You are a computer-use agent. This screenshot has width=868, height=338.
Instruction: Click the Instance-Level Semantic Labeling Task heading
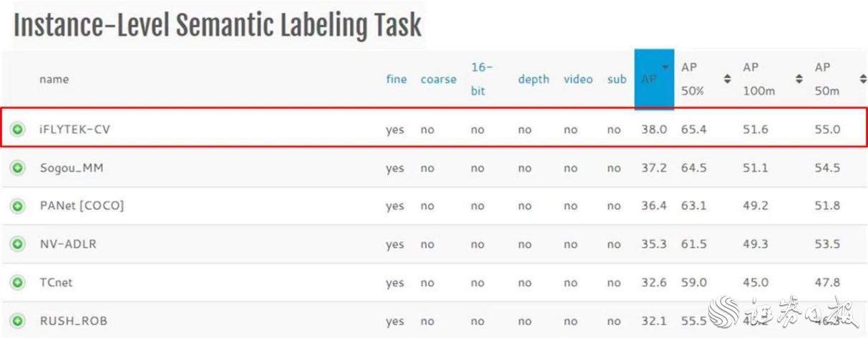(x=218, y=26)
